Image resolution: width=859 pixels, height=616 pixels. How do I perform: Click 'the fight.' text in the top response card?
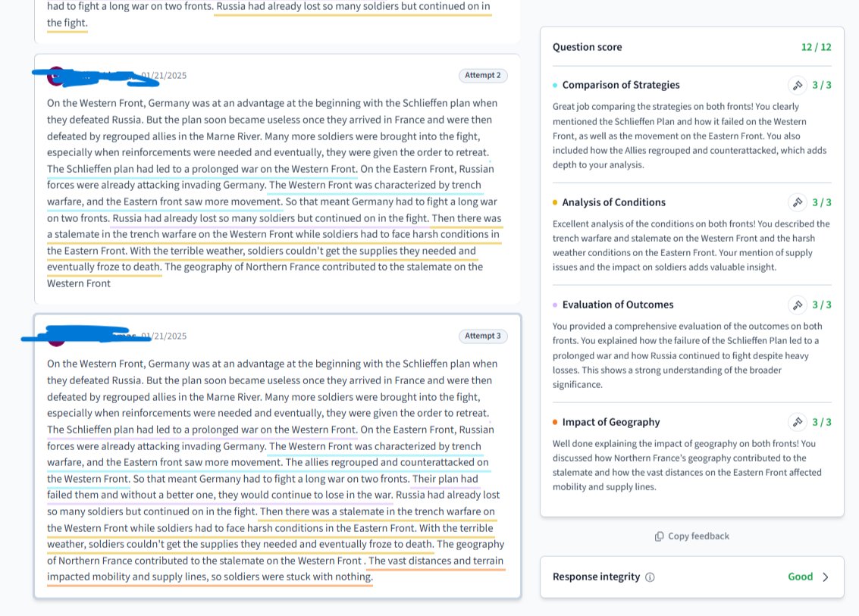coord(67,23)
